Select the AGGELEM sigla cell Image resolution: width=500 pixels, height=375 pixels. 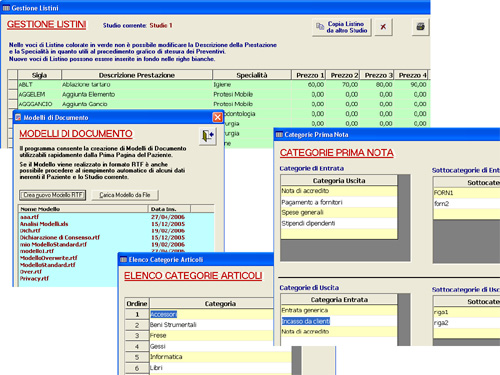coord(39,94)
